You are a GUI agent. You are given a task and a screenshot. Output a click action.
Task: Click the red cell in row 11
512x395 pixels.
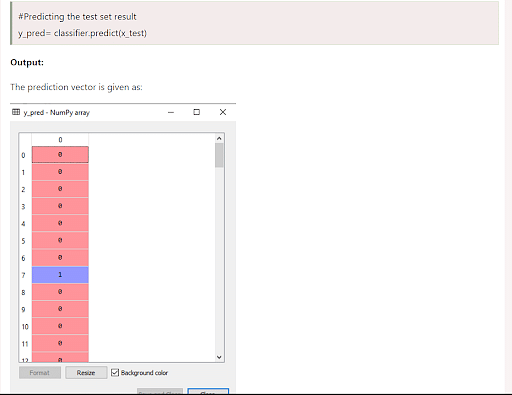(x=60, y=344)
